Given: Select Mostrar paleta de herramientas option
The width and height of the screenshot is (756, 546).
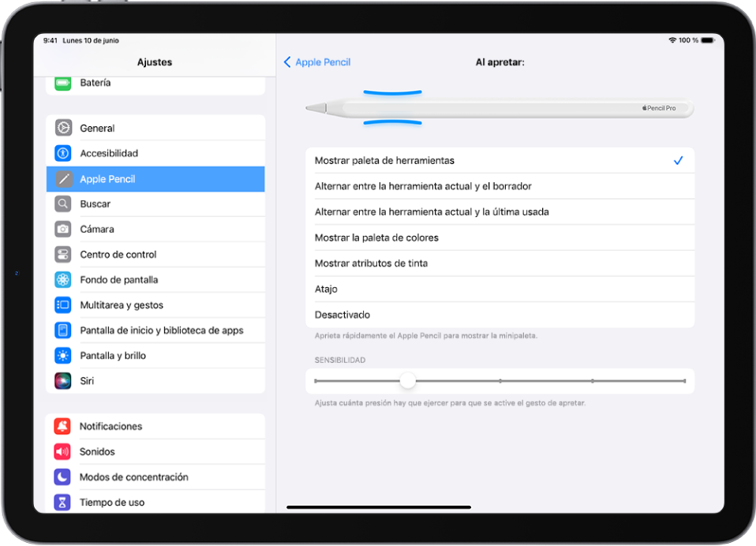Looking at the screenshot, I should point(500,160).
